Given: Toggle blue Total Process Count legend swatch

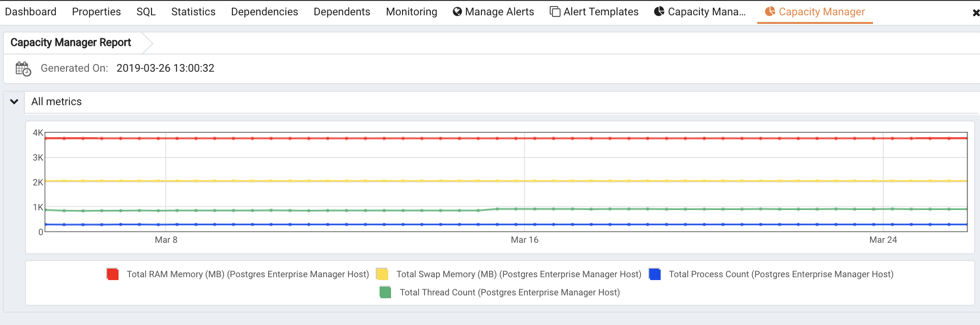Looking at the screenshot, I should [655, 274].
